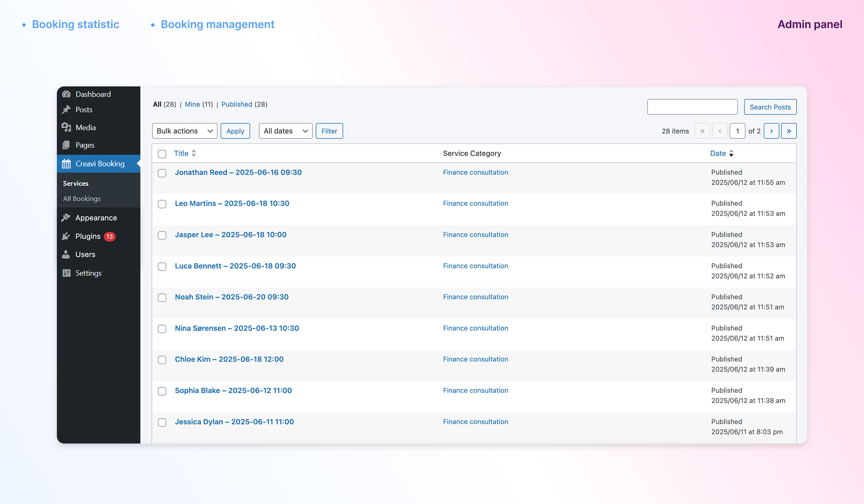
Task: Check the Jessica Dylan booking checkbox
Action: pyautogui.click(x=162, y=423)
